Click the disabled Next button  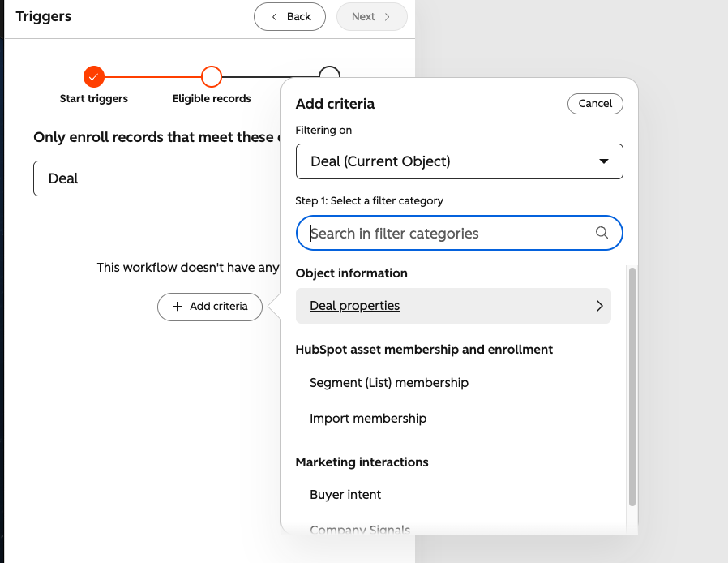[371, 17]
